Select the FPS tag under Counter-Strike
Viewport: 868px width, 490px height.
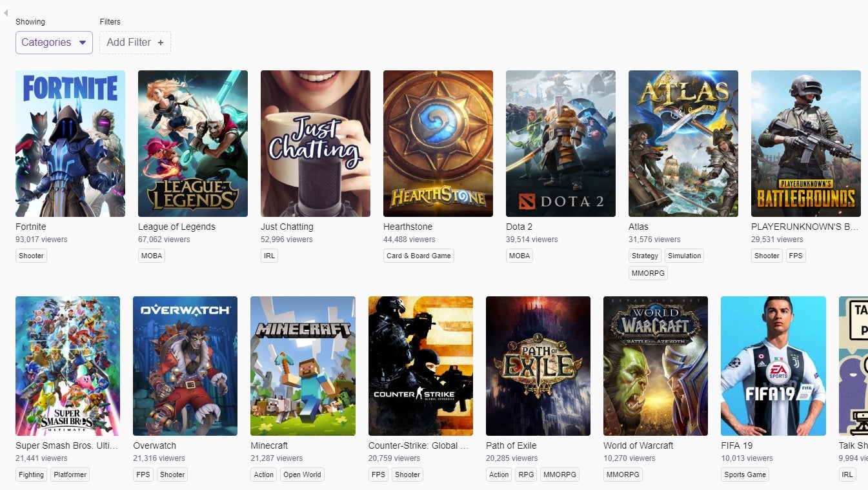(379, 475)
